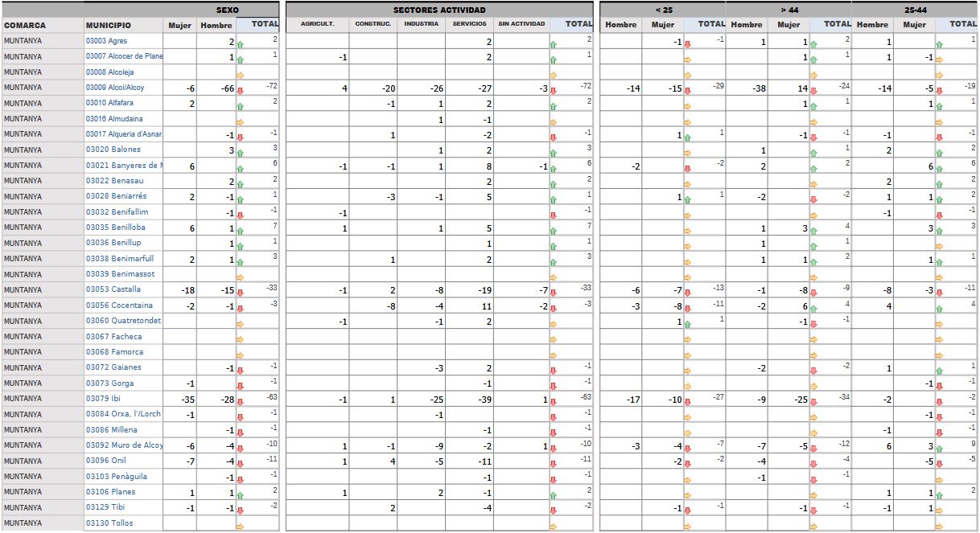
Task: Open the 03067 Facheca link
Action: coord(113,337)
